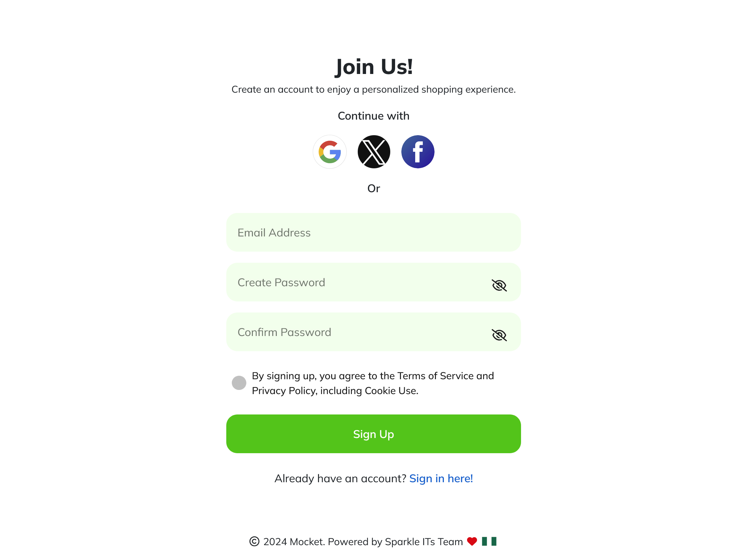
Task: Focus the Confirm Password field
Action: point(346,332)
